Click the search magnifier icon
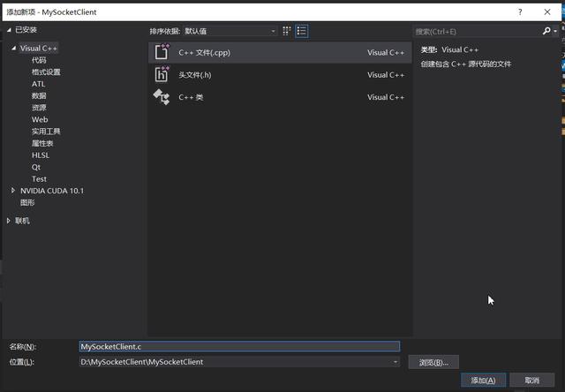This screenshot has height=392, width=565. [x=546, y=31]
